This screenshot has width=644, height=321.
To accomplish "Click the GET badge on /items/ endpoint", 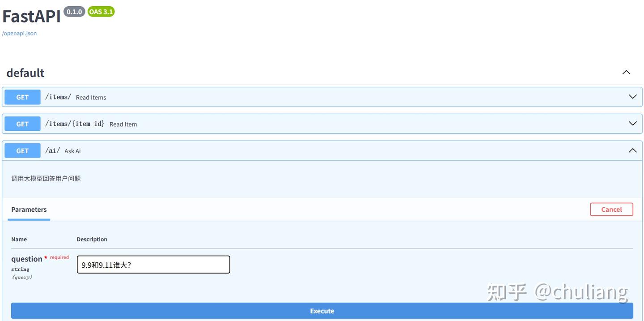I will pyautogui.click(x=22, y=97).
